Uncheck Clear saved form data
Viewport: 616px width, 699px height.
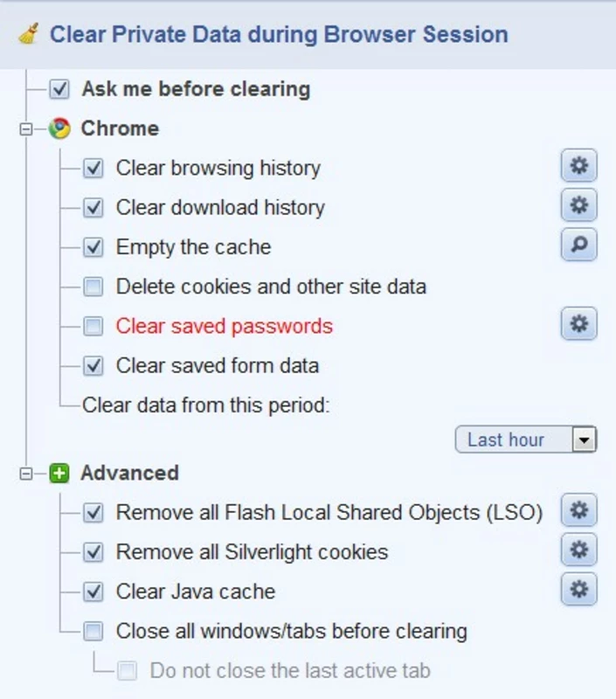[x=93, y=366]
